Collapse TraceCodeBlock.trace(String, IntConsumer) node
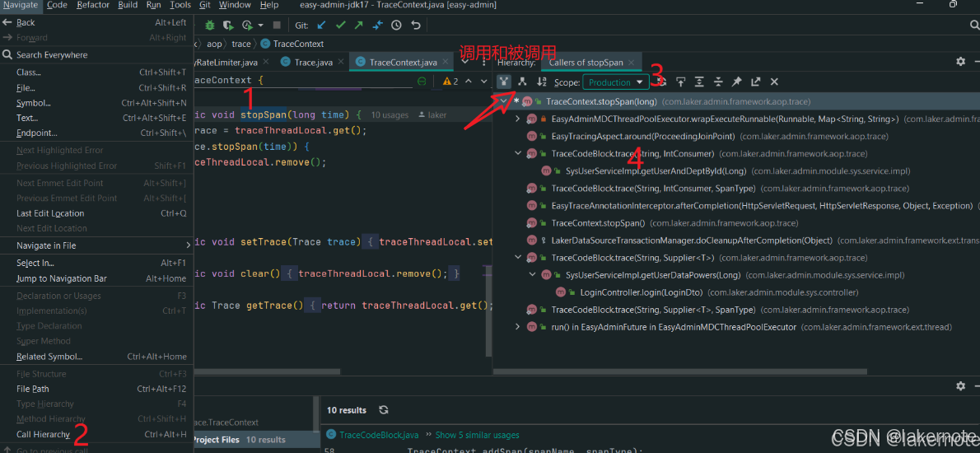 517,153
